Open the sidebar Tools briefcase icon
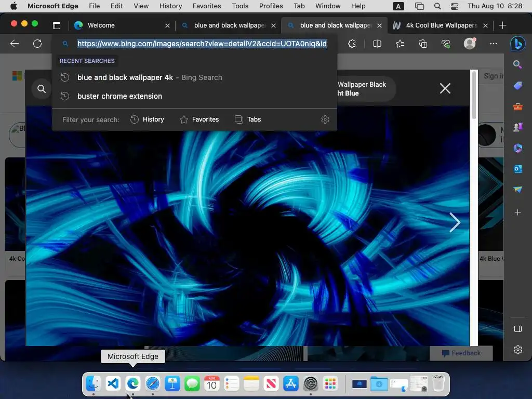The image size is (532, 399). (518, 107)
